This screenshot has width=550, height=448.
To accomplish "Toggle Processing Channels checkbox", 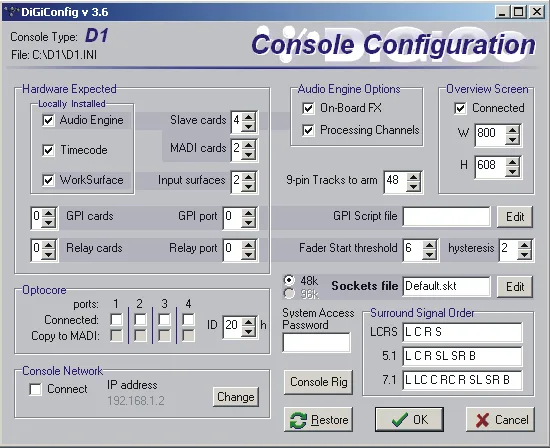I will pyautogui.click(x=308, y=131).
